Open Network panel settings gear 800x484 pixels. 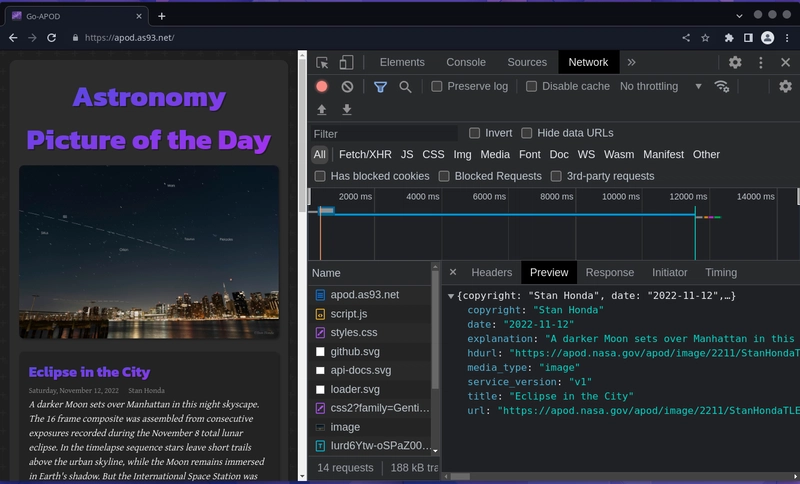pos(786,86)
